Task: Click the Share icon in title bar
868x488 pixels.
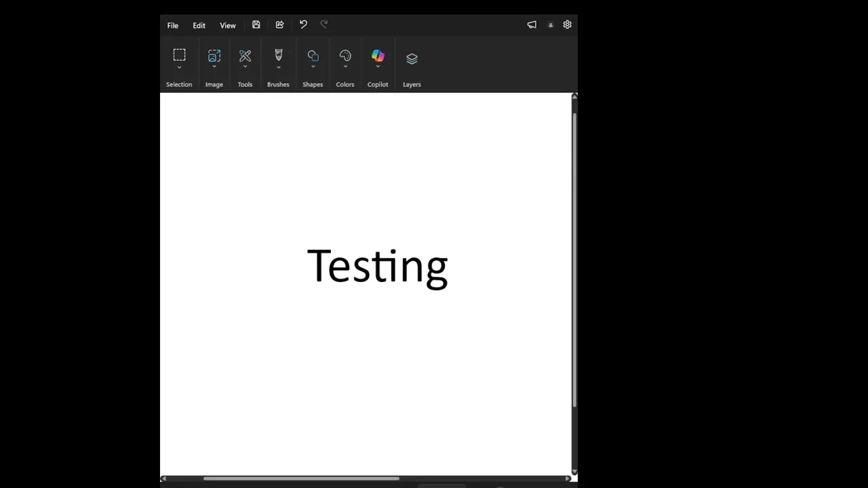Action: pyautogui.click(x=279, y=25)
